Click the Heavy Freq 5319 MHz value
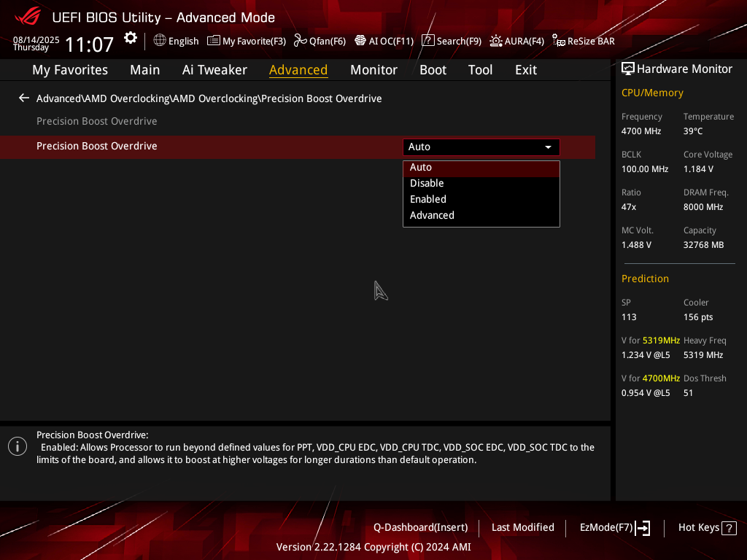 pos(703,355)
